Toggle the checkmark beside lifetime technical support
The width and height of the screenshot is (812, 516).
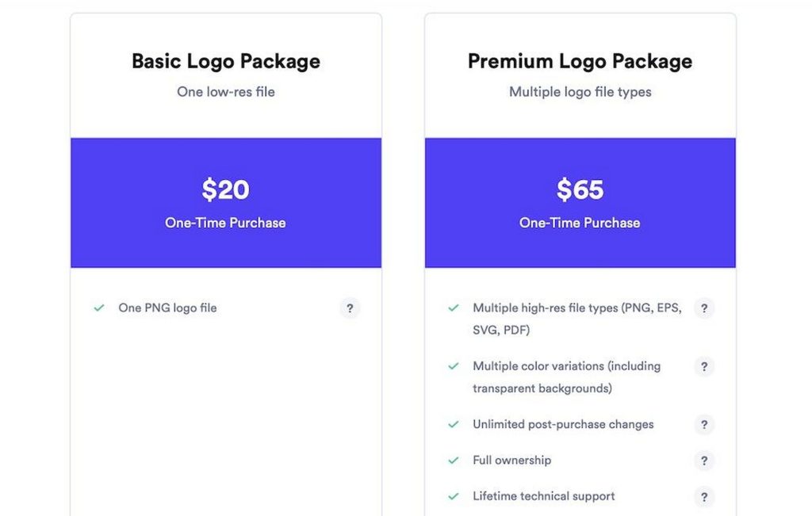454,496
